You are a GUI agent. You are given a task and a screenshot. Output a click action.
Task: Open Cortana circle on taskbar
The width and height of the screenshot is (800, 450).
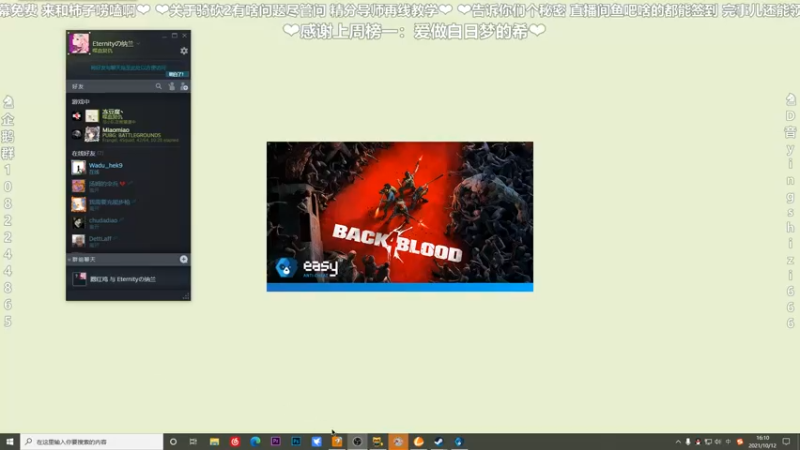click(173, 442)
